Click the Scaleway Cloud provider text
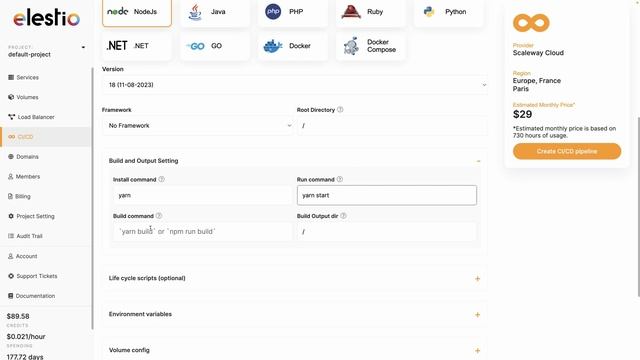 [538, 53]
